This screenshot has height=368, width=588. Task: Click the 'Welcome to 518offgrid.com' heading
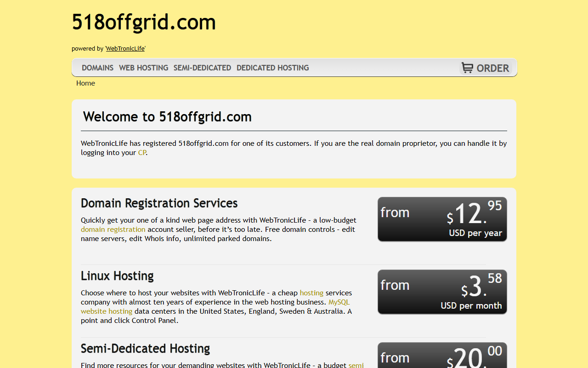coord(167,116)
